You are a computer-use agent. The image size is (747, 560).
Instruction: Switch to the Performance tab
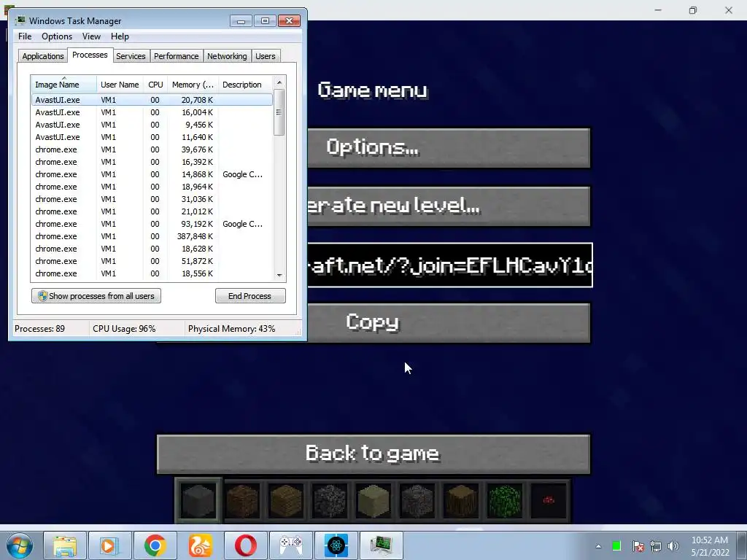point(177,56)
